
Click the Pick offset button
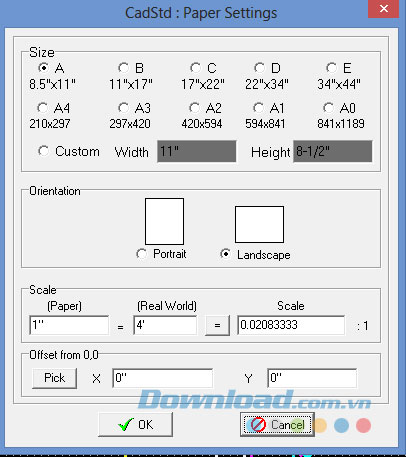coord(55,378)
